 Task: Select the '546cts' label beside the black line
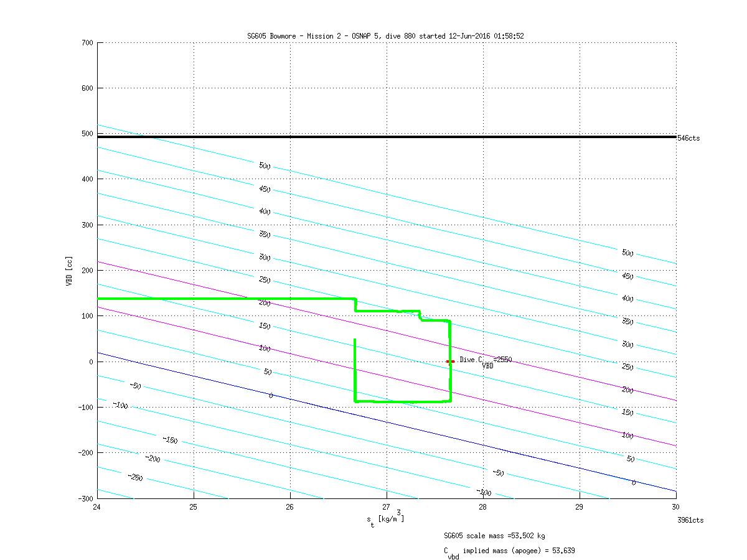688,138
